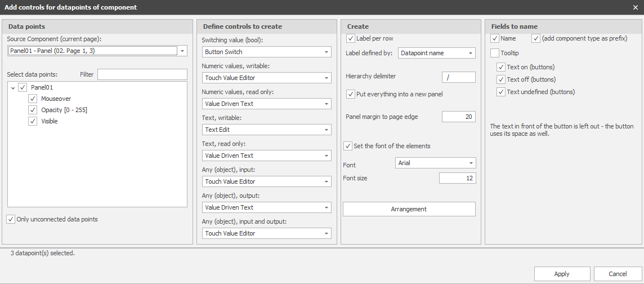644x284 pixels.
Task: Uncheck the Mouseover data point
Action: tap(33, 99)
